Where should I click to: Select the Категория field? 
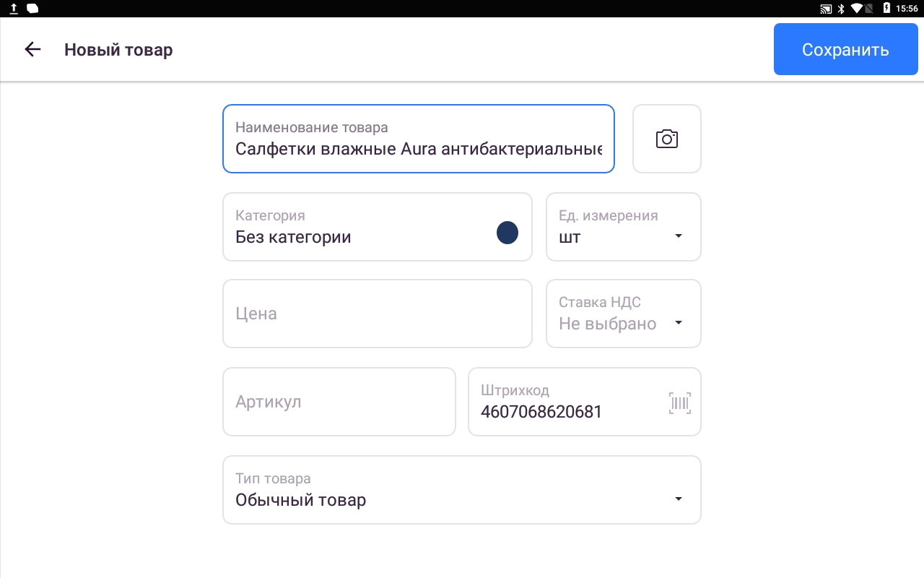[x=378, y=227]
